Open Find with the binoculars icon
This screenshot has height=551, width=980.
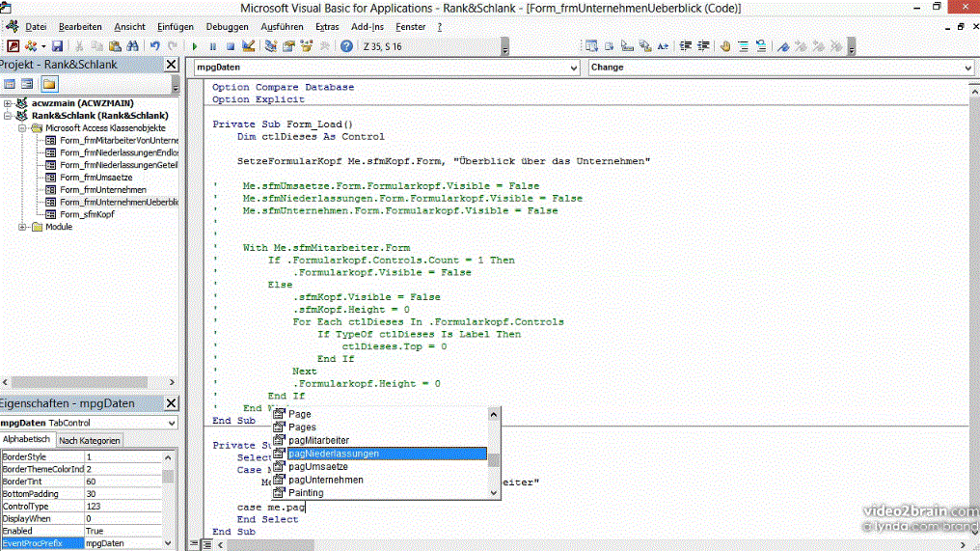[x=132, y=46]
